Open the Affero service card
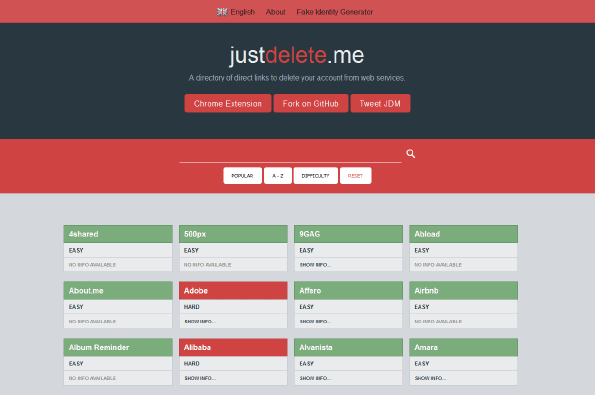This screenshot has width=595, height=395. pos(348,291)
